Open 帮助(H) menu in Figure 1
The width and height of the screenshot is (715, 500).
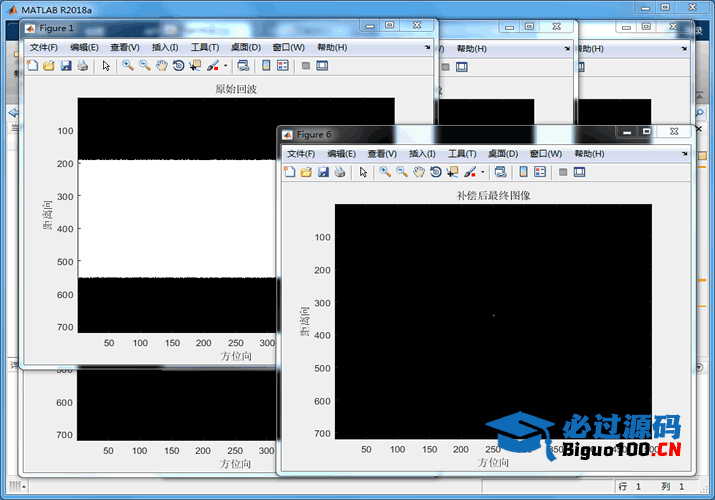click(x=332, y=47)
